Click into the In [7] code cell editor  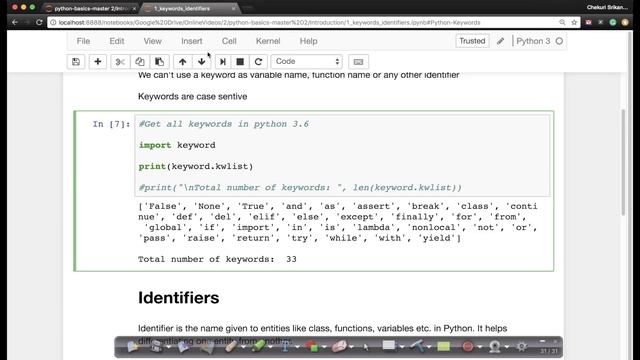tap(342, 156)
